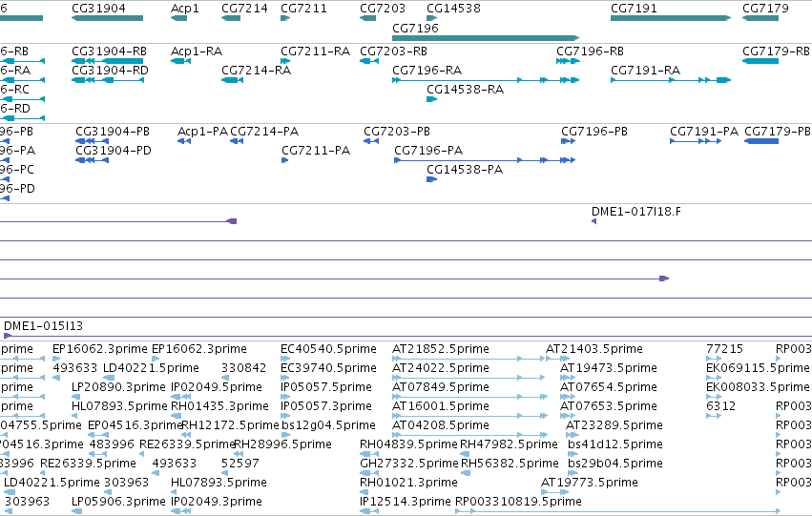Click EST AT24022.5prime
The image size is (812, 516).
(441, 368)
